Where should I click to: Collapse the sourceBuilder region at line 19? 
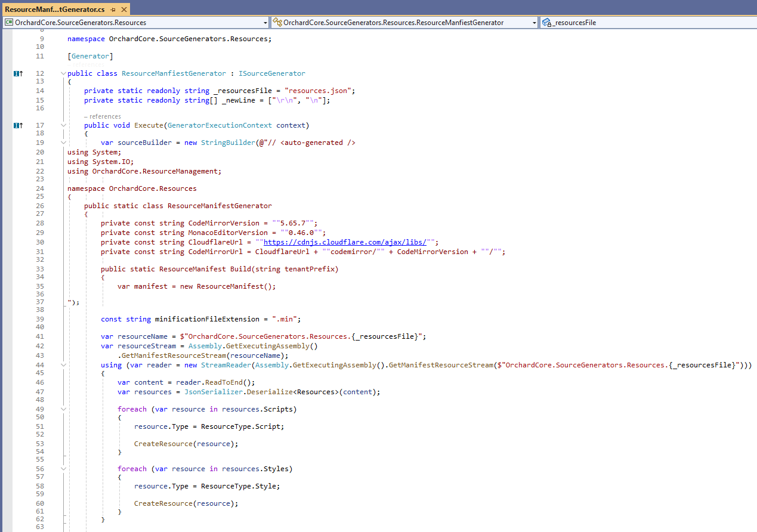(63, 143)
